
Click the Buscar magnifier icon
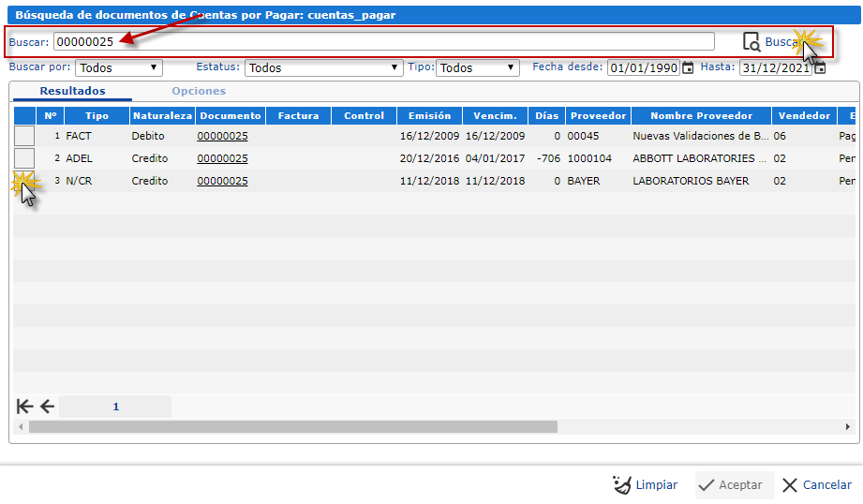point(751,42)
